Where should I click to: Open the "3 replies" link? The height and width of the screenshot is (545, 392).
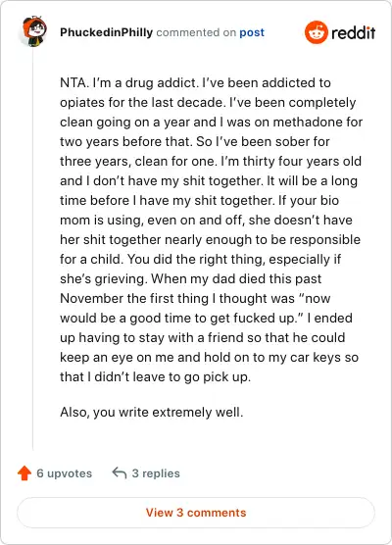156,473
